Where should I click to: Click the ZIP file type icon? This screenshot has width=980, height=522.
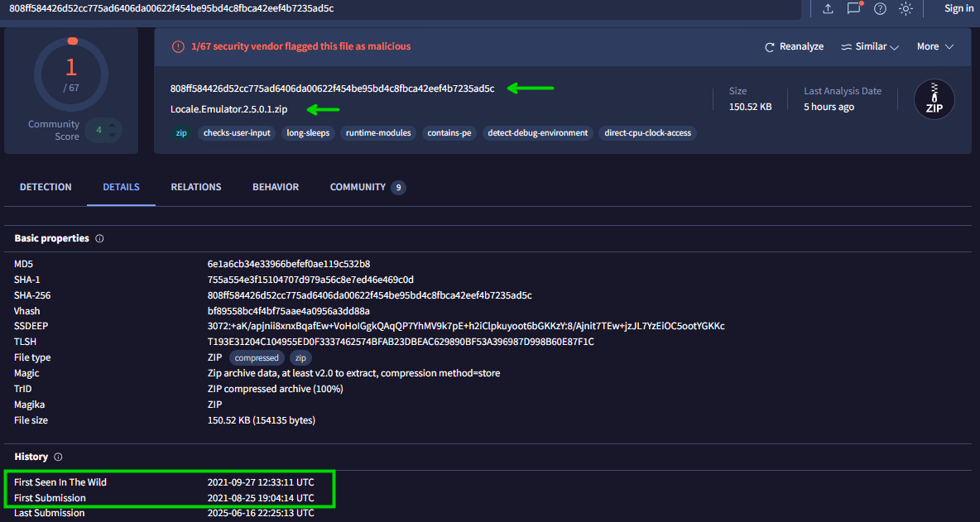click(934, 99)
